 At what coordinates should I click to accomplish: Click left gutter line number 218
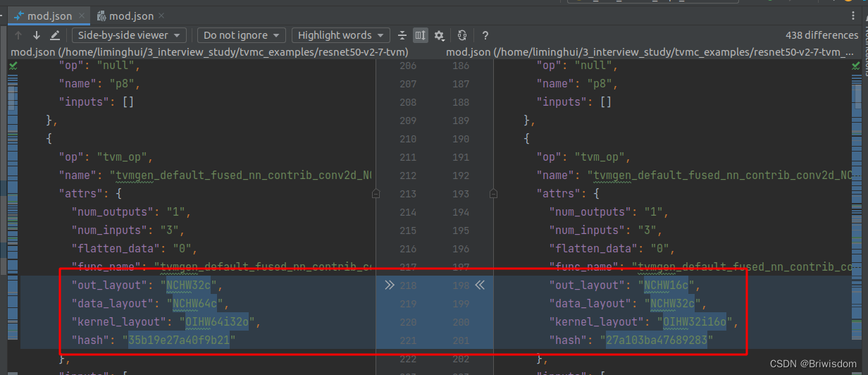tap(408, 285)
